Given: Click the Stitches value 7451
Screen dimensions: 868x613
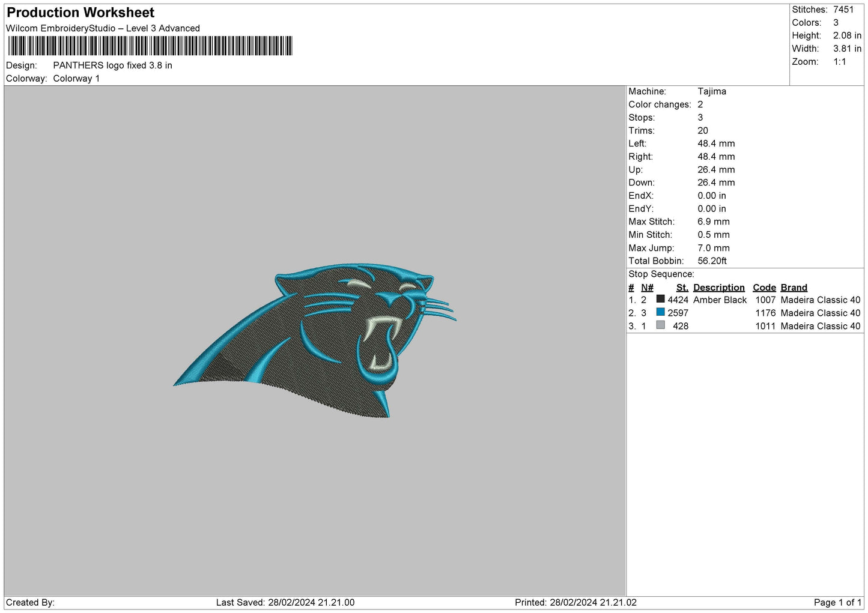Looking at the screenshot, I should [843, 10].
